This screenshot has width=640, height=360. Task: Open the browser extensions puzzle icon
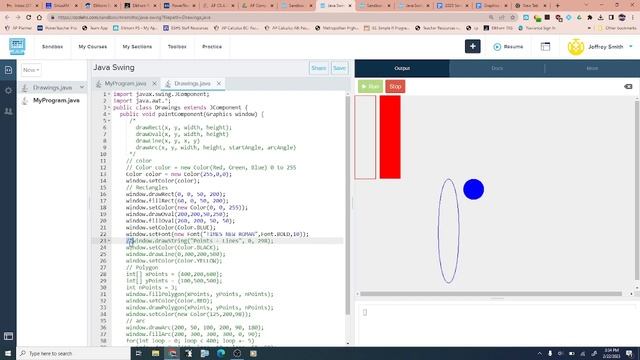[590, 18]
